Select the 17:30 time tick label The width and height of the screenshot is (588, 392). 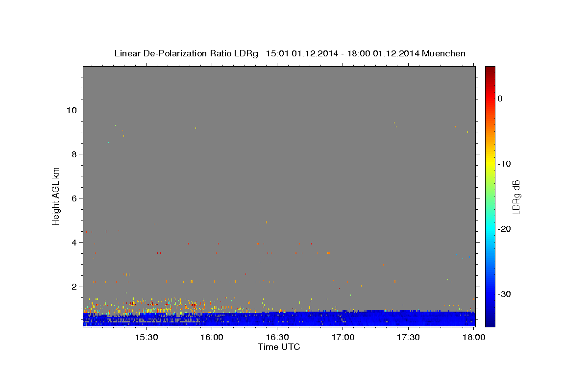pyautogui.click(x=408, y=338)
